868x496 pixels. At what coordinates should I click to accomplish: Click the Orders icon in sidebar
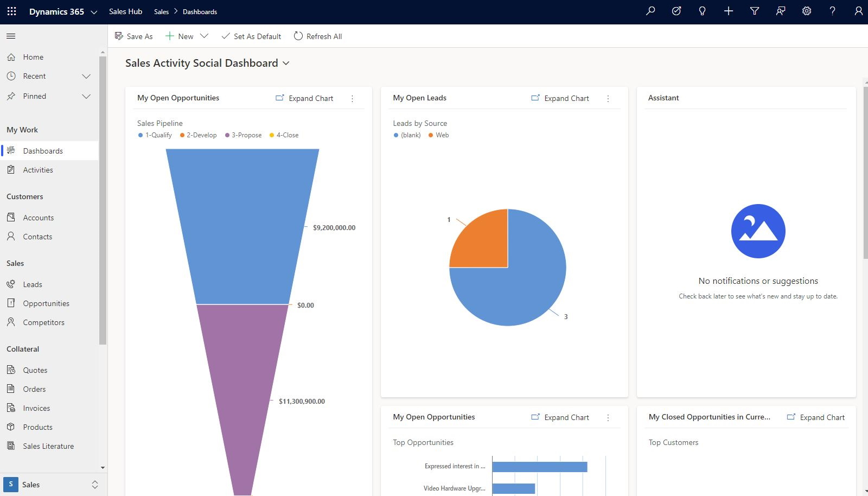tap(11, 389)
